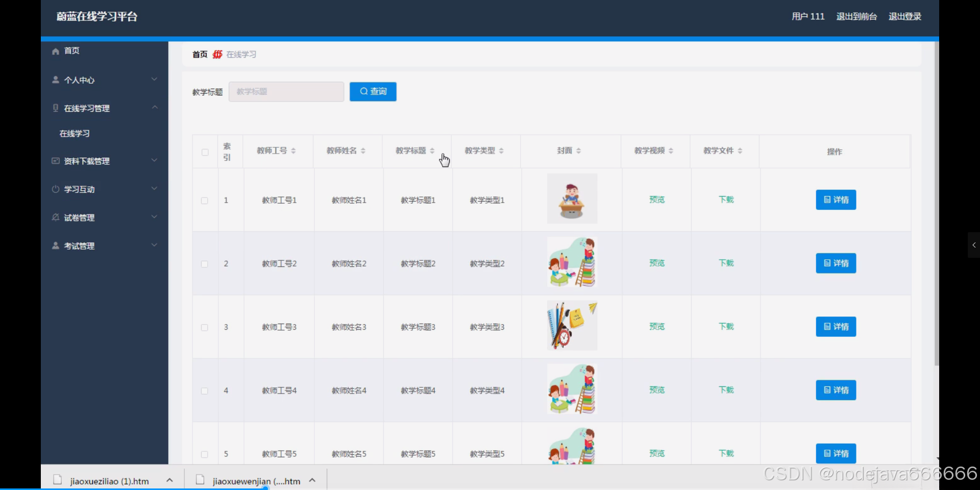Tick the checkbox for row 4

(x=205, y=391)
